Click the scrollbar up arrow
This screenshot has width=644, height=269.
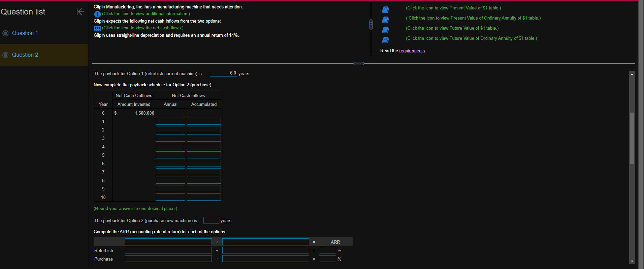(632, 74)
